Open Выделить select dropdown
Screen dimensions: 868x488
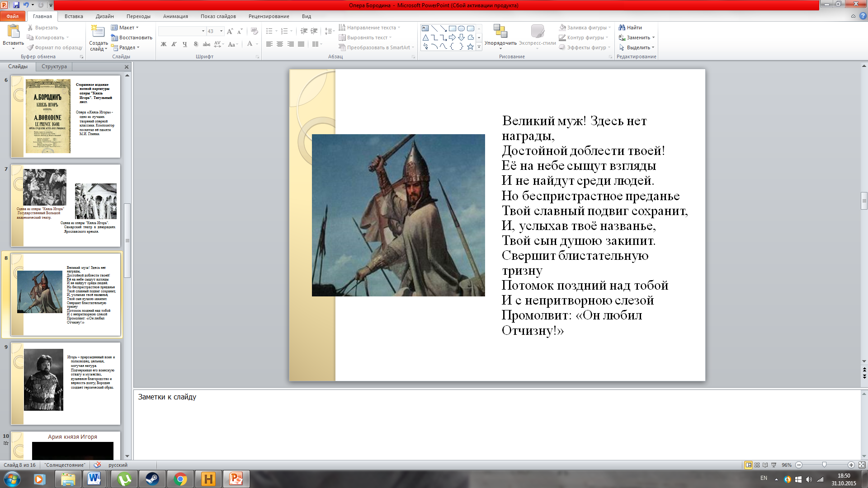click(x=637, y=47)
